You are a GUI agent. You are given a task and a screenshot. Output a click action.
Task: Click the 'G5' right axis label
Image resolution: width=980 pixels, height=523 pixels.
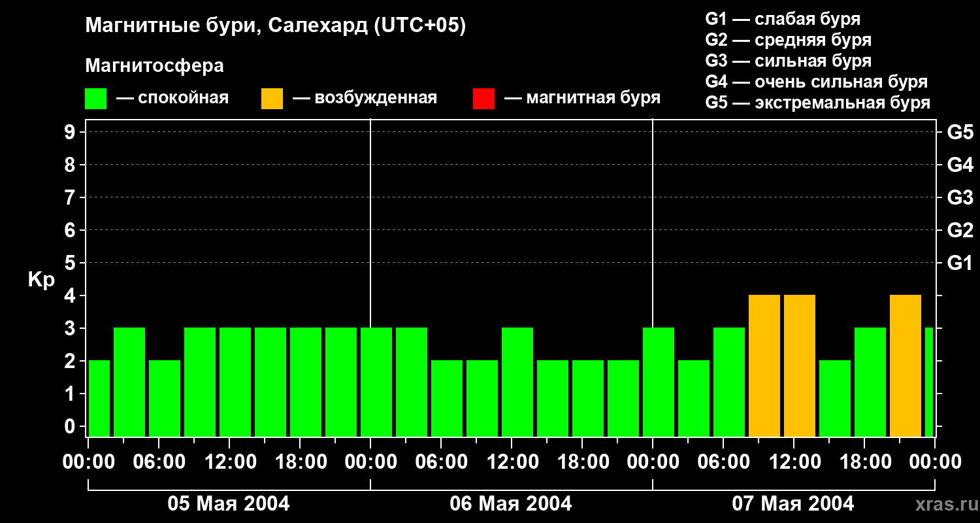pyautogui.click(x=960, y=132)
